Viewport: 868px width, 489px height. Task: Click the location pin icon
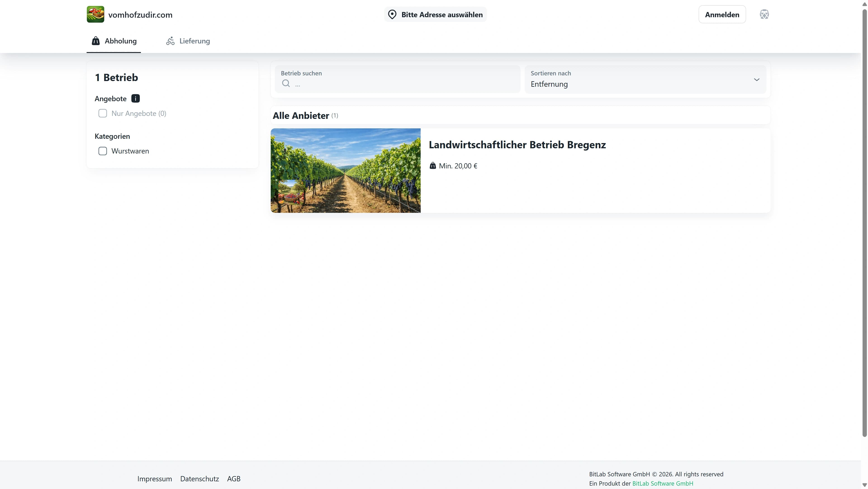point(392,14)
